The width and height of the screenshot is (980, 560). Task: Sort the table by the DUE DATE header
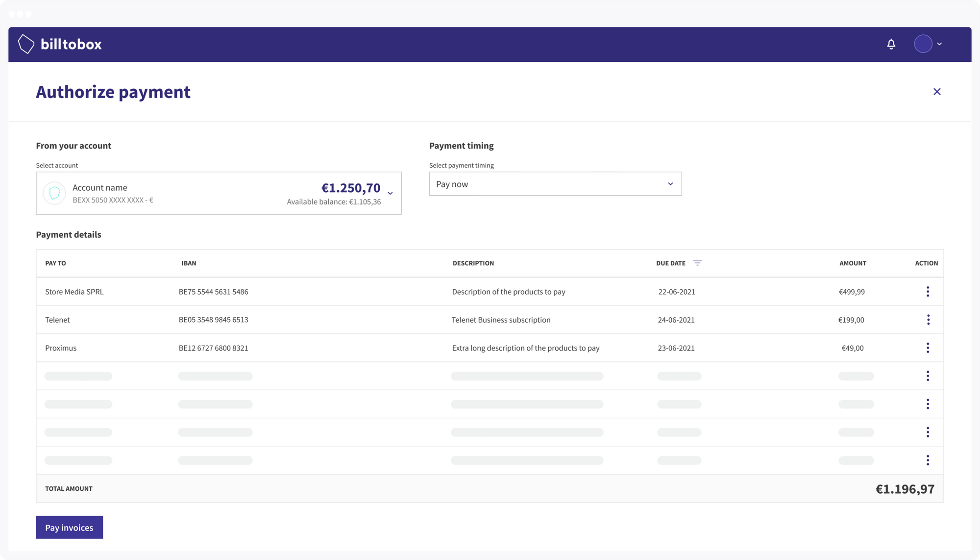[671, 263]
